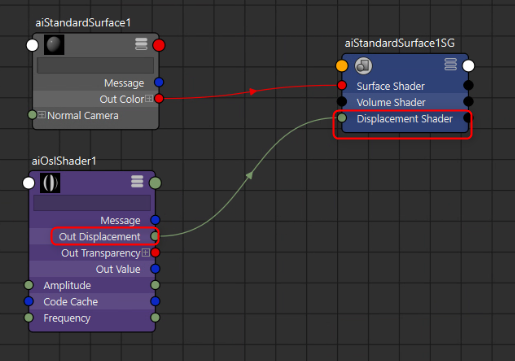Click the Surface Shader attribute label
Viewport: 515px width, 361px height.
point(391,86)
